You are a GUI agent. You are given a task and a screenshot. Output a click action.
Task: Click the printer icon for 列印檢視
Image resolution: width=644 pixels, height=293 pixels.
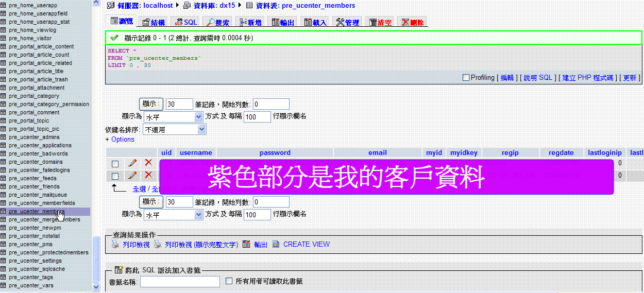coord(115,244)
